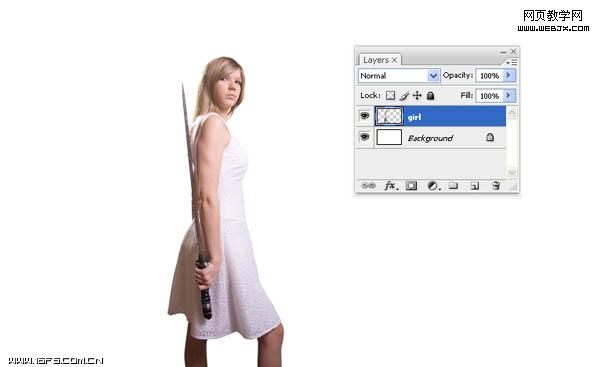Lock image pixels brush icon
Screen dimensions: 600x367
point(404,96)
